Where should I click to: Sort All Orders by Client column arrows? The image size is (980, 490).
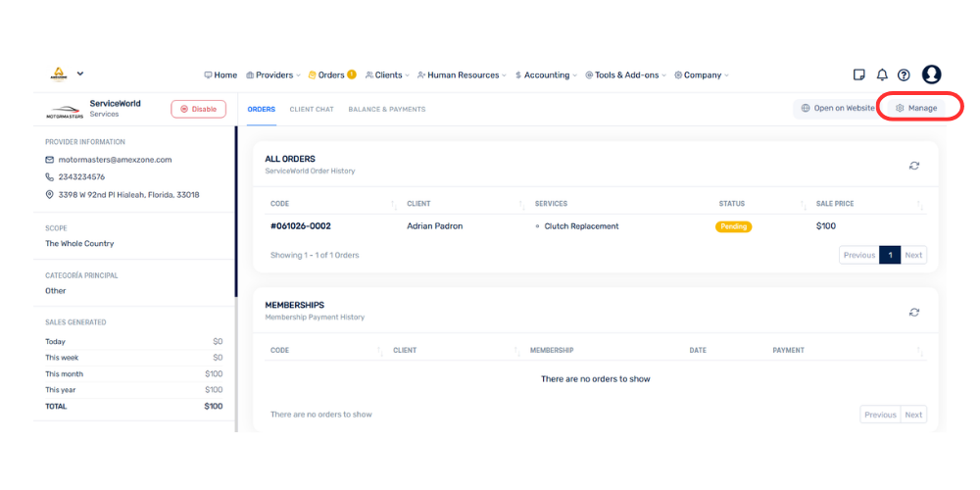click(x=521, y=205)
